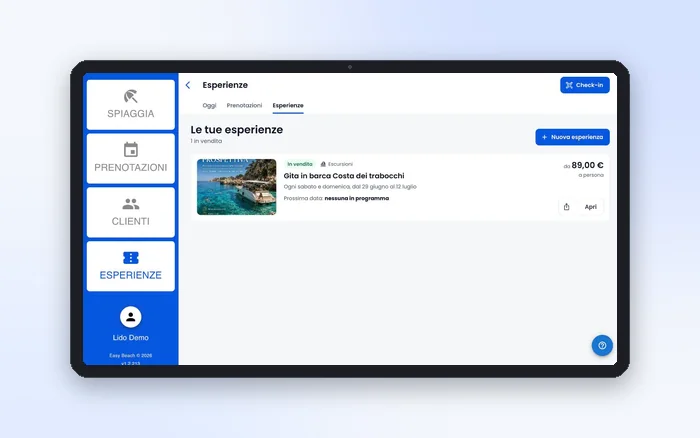Open the boat trip thumbnail image
The width and height of the screenshot is (700, 438).
tap(237, 187)
